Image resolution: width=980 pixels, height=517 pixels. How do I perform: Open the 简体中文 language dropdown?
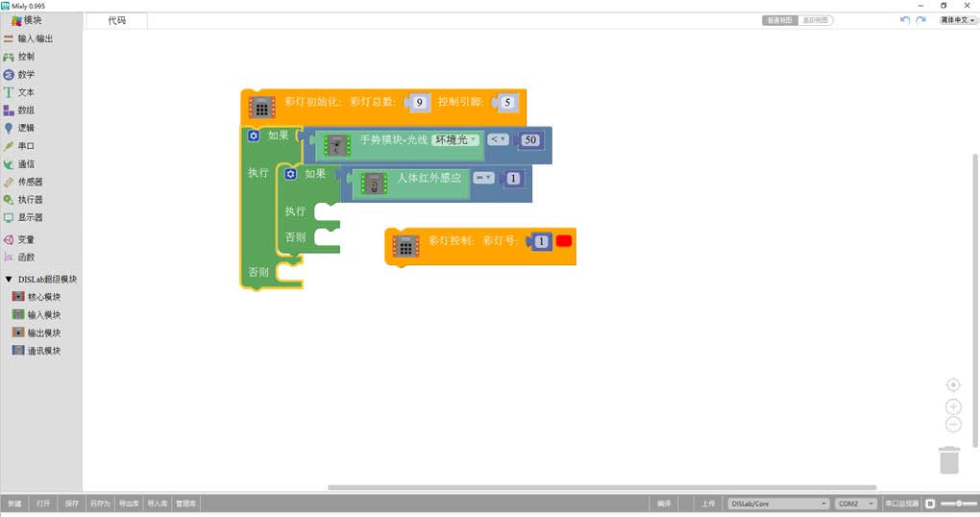[x=958, y=20]
